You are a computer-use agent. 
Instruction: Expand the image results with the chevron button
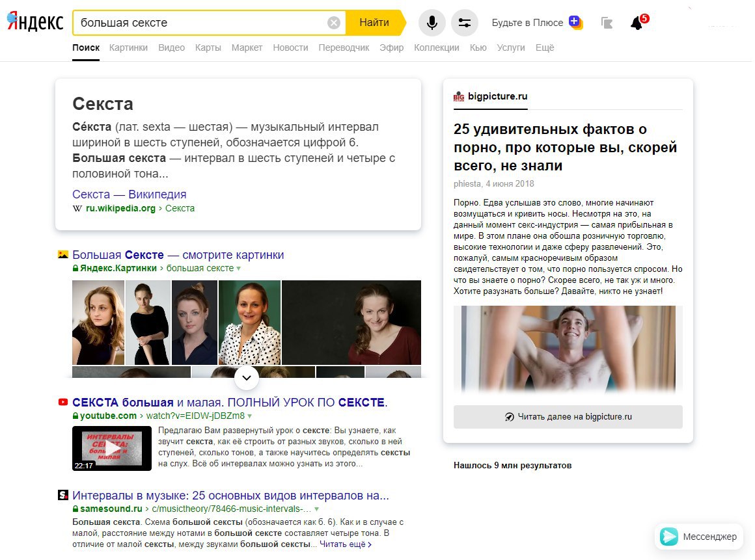pyautogui.click(x=247, y=378)
